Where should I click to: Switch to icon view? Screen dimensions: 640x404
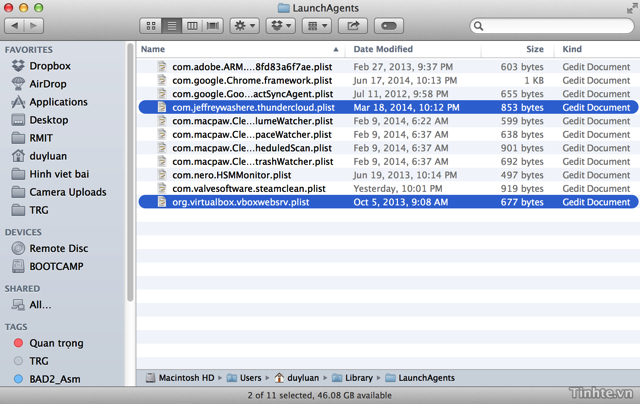pos(151,26)
